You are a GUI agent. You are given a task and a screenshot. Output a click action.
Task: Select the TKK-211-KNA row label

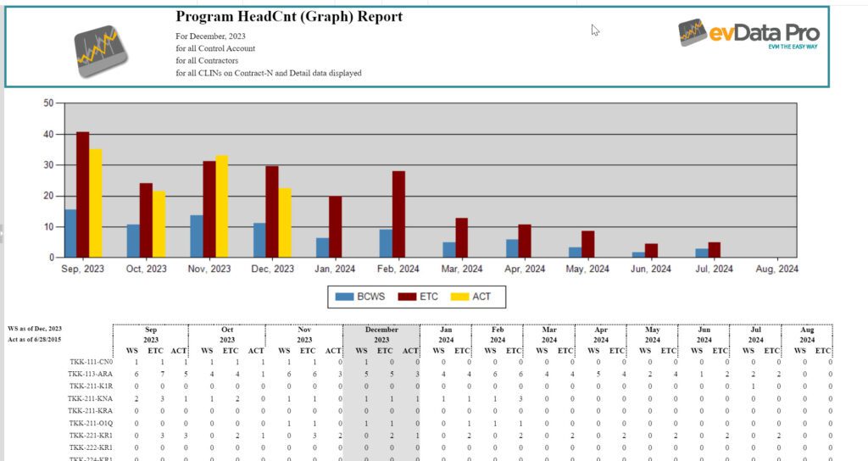pyautogui.click(x=90, y=398)
